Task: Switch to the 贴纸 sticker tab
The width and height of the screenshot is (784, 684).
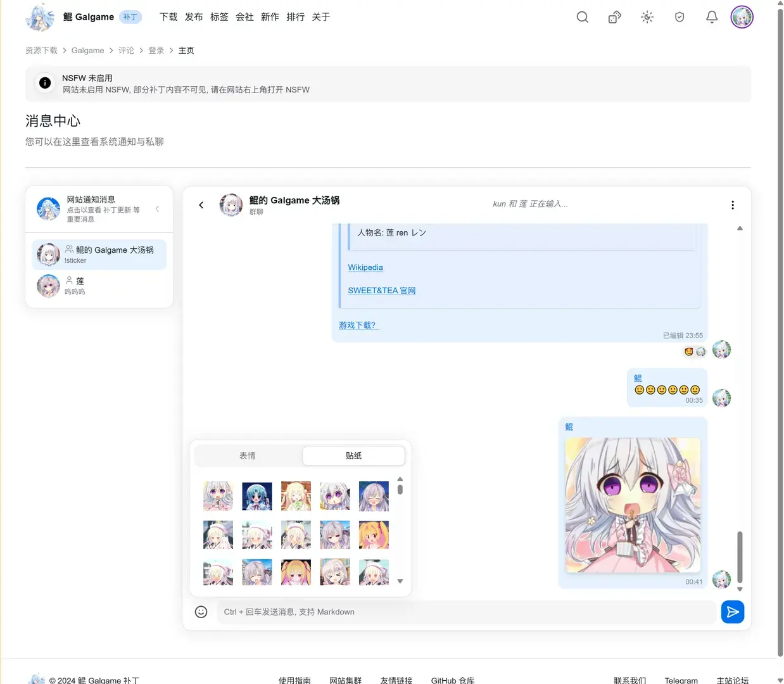Action: 353,455
